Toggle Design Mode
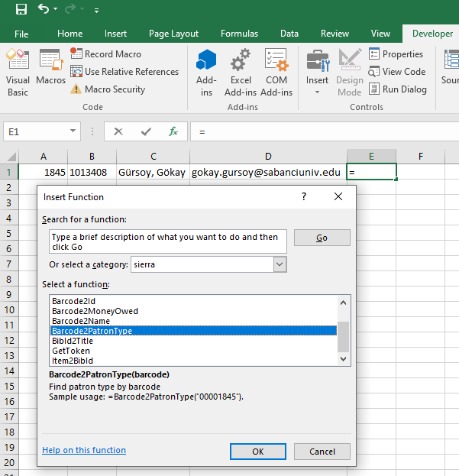Viewport: 459px width, 476px height. [x=350, y=73]
